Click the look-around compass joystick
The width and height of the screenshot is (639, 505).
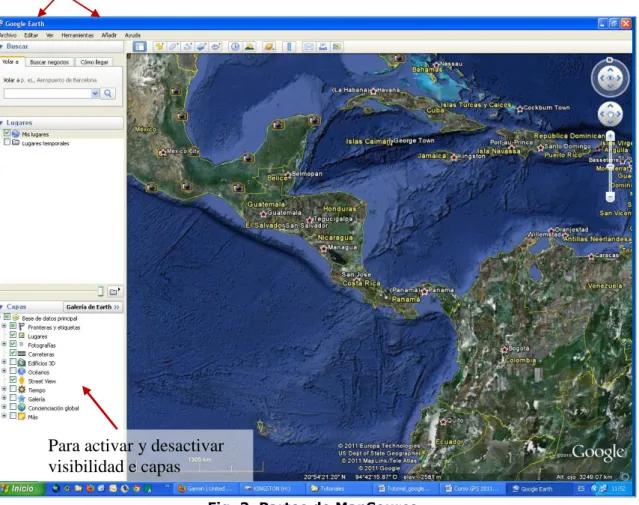(610, 78)
